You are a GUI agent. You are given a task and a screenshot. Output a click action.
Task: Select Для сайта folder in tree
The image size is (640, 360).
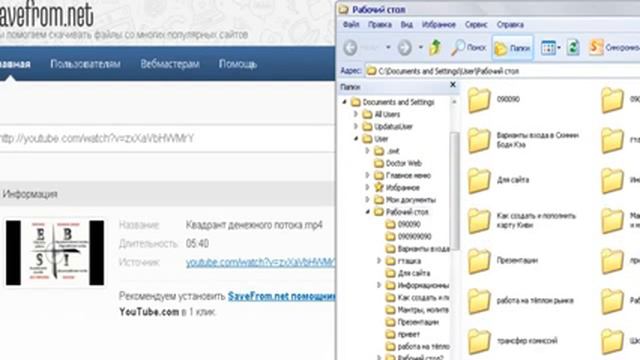(x=407, y=273)
